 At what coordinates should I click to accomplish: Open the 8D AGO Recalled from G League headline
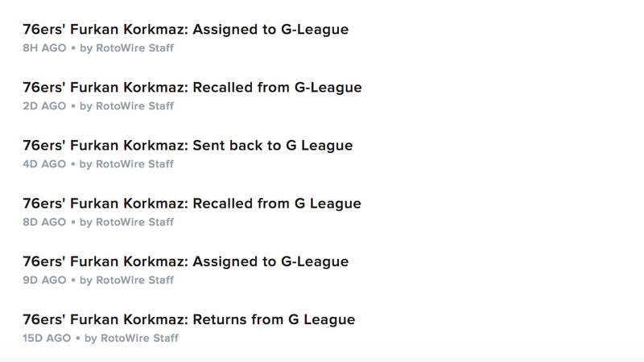click(x=192, y=204)
